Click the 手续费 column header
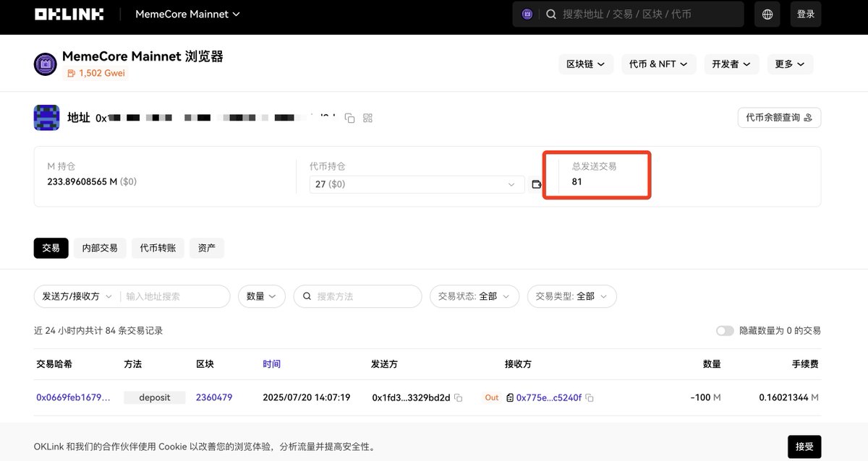The image size is (868, 461). click(x=805, y=364)
